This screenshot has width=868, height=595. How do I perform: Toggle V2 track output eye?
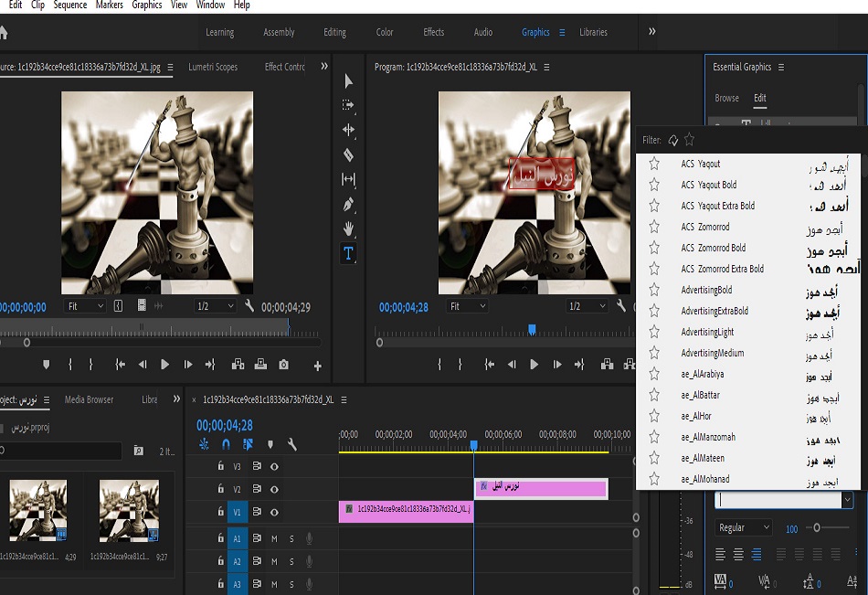point(274,489)
